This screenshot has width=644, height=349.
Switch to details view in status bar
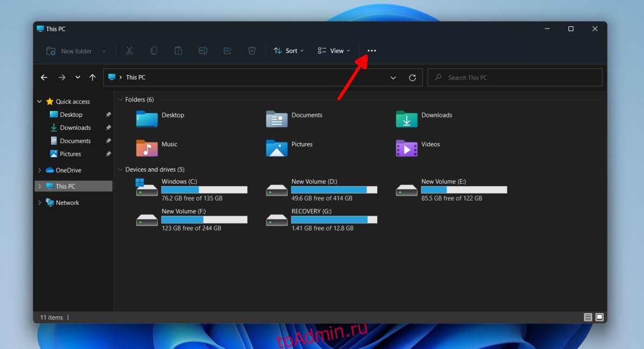click(x=588, y=317)
